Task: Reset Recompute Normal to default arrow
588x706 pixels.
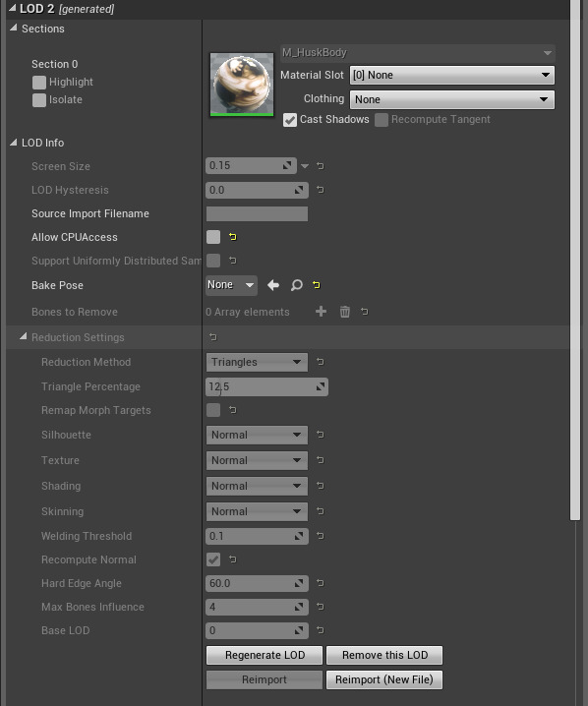Action: [x=232, y=559]
